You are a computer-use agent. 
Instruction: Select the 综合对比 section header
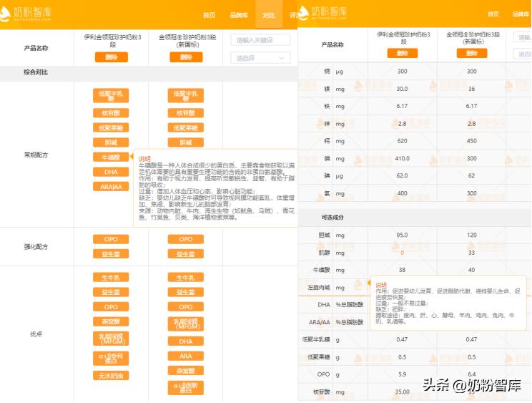(36, 72)
